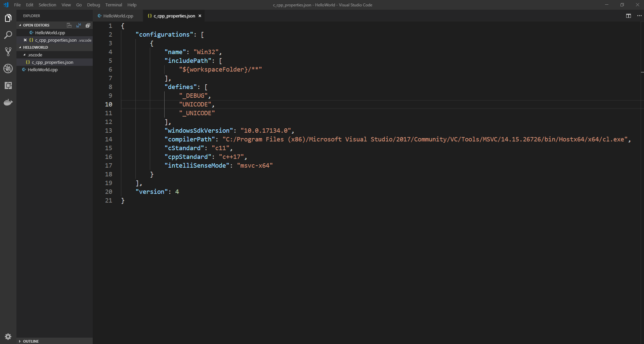The image size is (644, 344).
Task: Open the More Actions ellipsis menu
Action: point(639,16)
